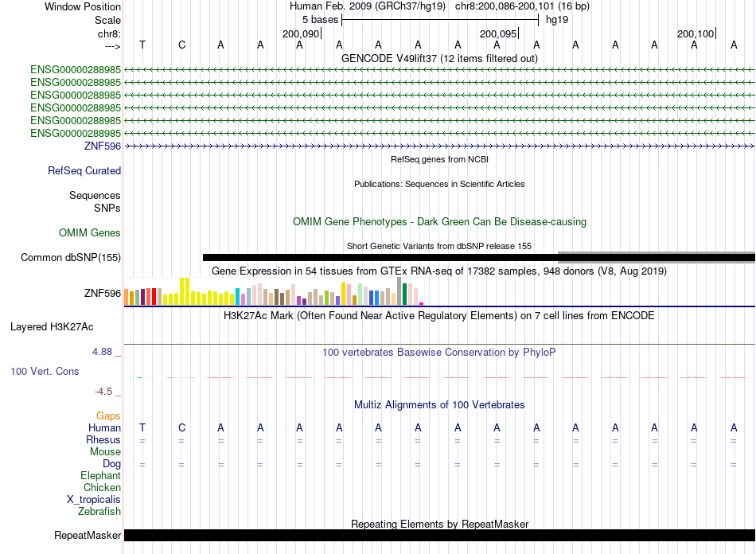Click the C base in the ruler sequence

coord(181,45)
